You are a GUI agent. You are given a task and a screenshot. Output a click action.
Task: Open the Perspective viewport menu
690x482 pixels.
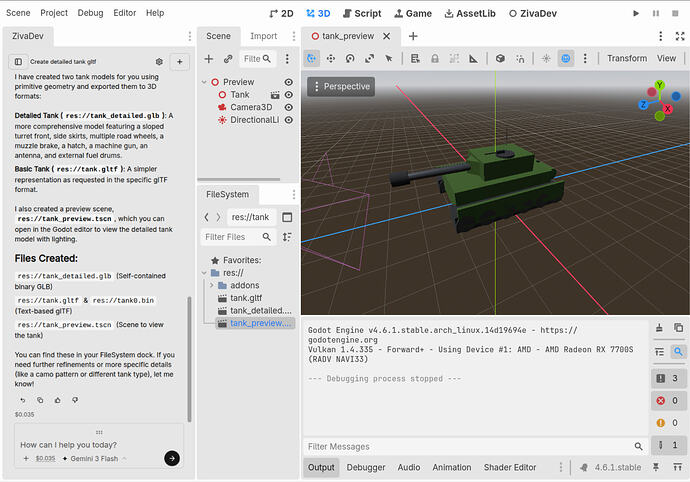(341, 87)
